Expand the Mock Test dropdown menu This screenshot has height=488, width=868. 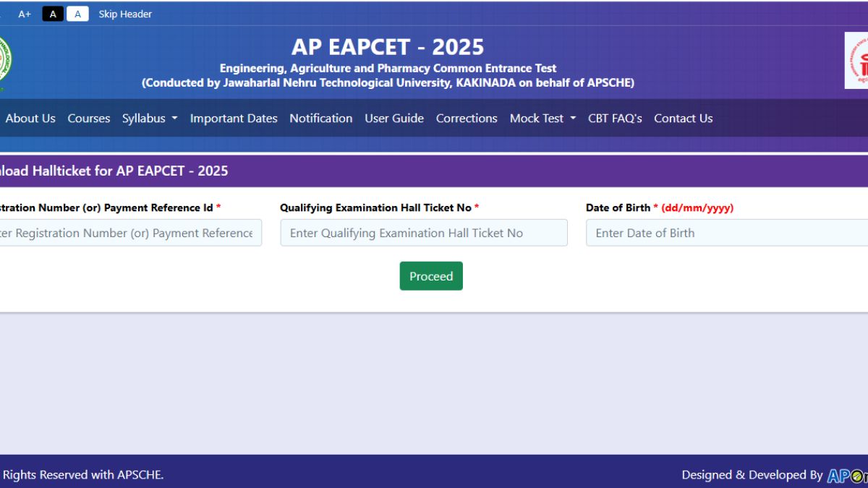[543, 119]
